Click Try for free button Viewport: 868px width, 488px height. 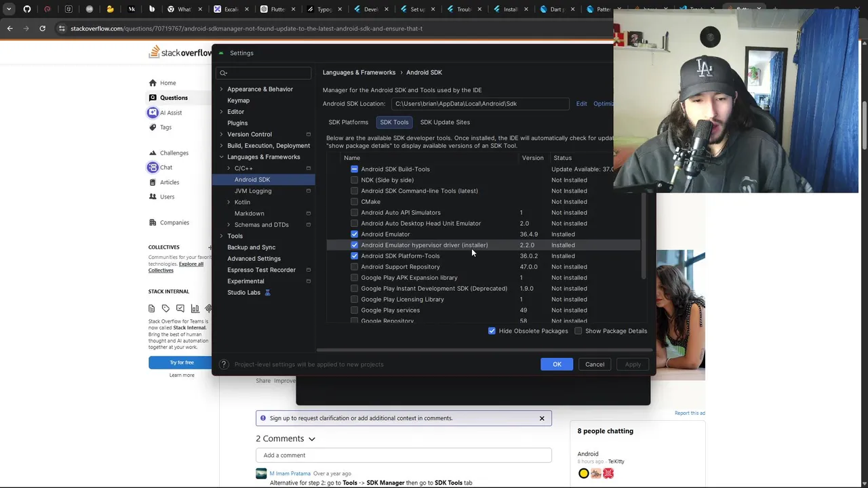coord(182,363)
